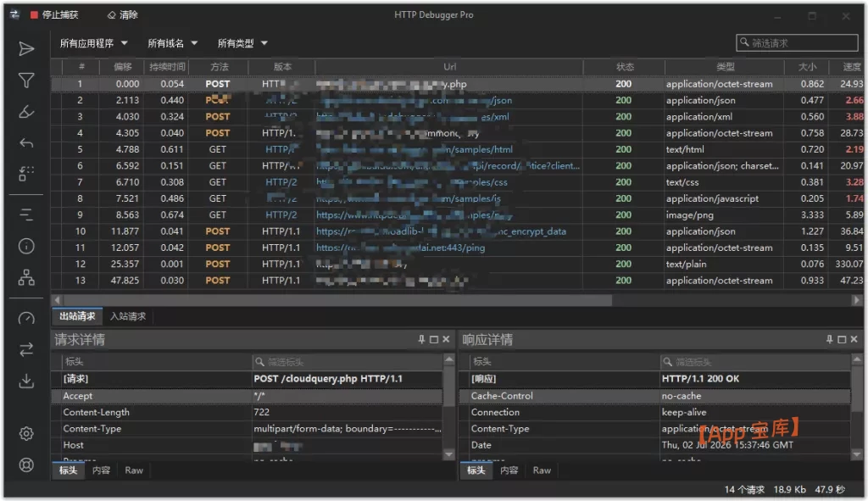
Task: Select request details 内容 tab
Action: pyautogui.click(x=102, y=470)
